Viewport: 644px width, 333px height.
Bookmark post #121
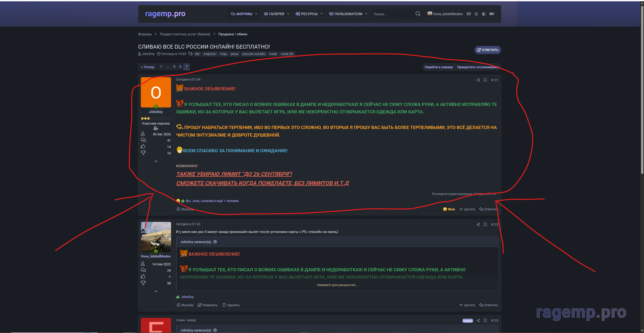[485, 80]
